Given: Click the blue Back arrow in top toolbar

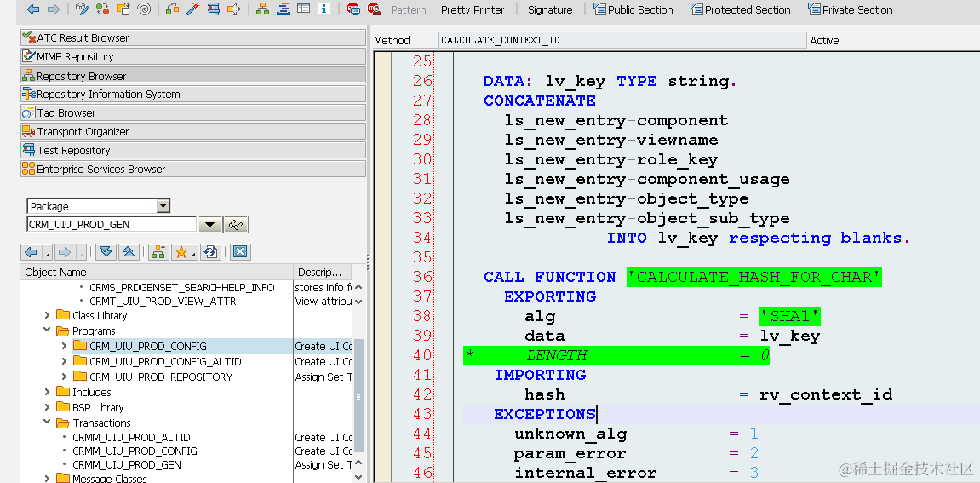Looking at the screenshot, I should tap(33, 9).
